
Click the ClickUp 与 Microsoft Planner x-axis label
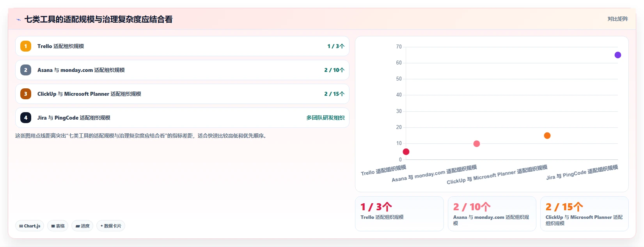point(497,175)
